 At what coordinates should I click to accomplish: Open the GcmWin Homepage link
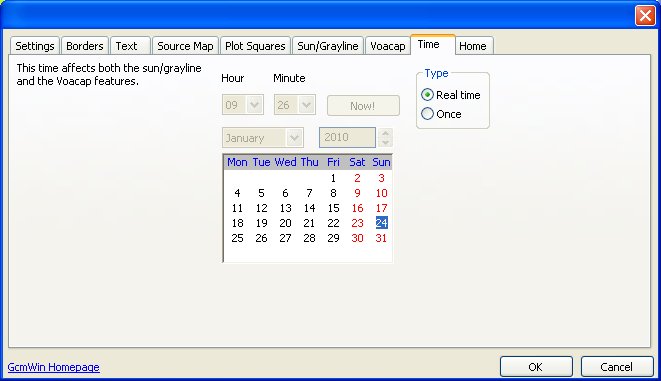pos(54,367)
